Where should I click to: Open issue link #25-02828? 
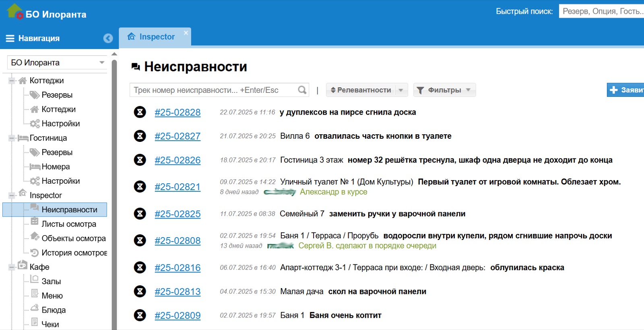click(x=178, y=113)
